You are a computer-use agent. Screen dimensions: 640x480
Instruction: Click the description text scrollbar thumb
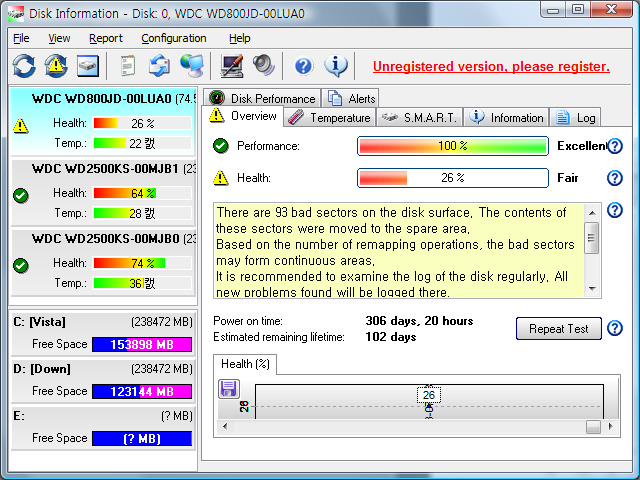[592, 238]
